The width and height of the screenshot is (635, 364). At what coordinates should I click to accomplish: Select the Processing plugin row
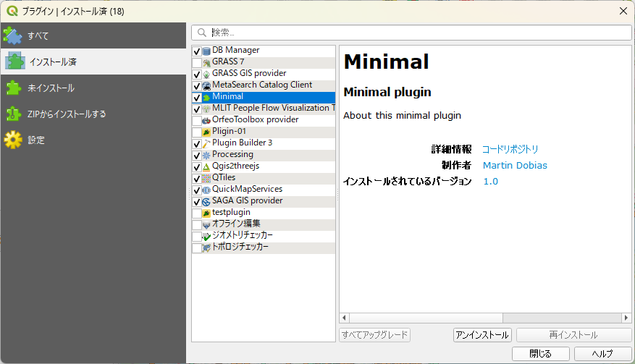tap(264, 156)
